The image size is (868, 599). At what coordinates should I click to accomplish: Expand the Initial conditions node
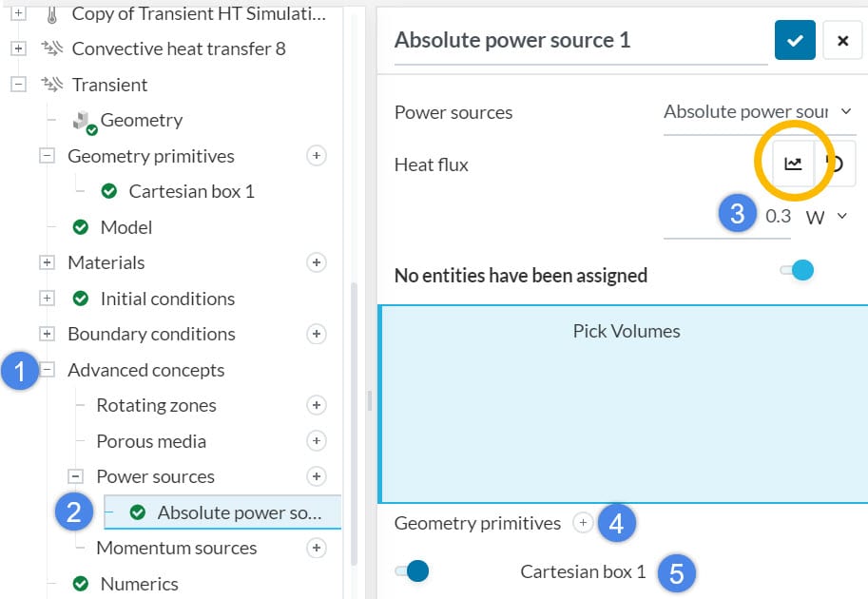pos(47,299)
